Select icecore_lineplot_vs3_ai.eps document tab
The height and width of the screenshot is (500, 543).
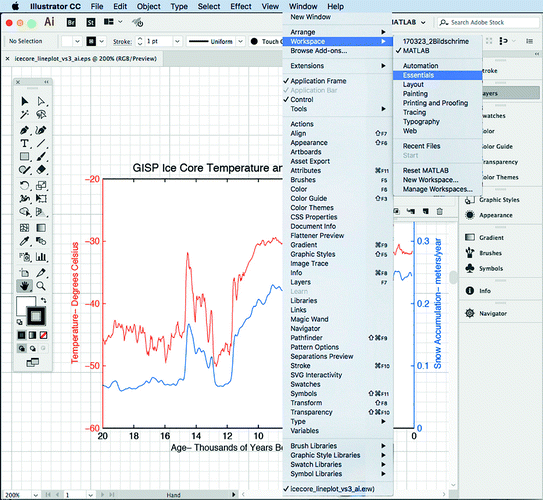click(x=85, y=59)
